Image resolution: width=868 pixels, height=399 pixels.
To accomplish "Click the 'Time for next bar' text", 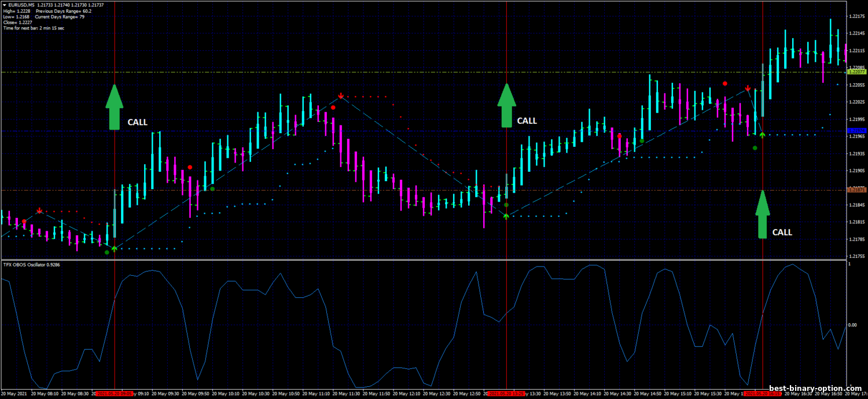I will click(x=34, y=28).
